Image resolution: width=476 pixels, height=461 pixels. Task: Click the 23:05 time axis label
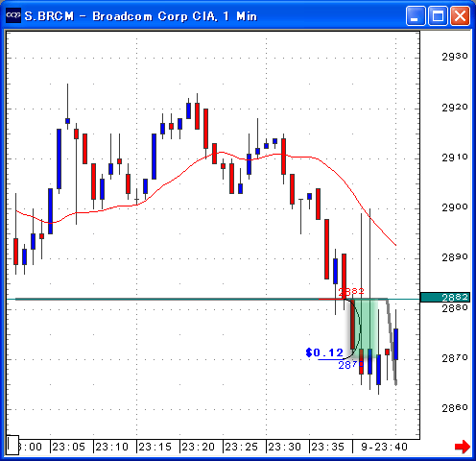pyautogui.click(x=69, y=447)
